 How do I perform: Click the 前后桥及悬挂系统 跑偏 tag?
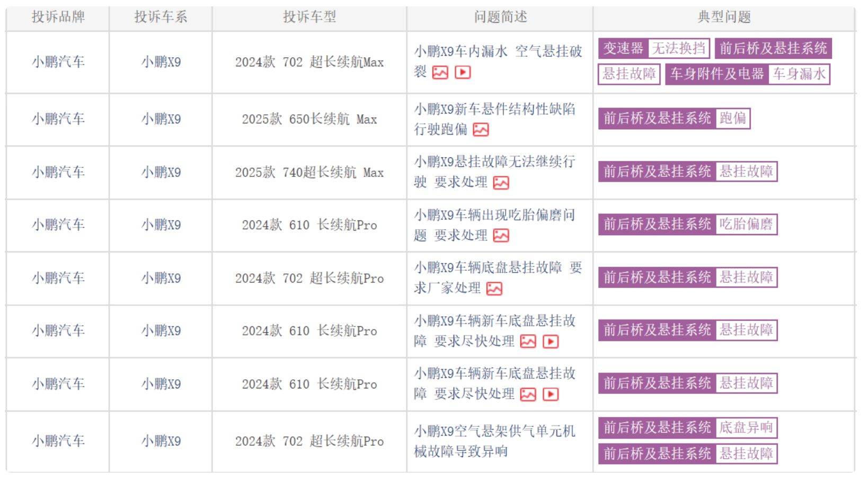pyautogui.click(x=674, y=119)
